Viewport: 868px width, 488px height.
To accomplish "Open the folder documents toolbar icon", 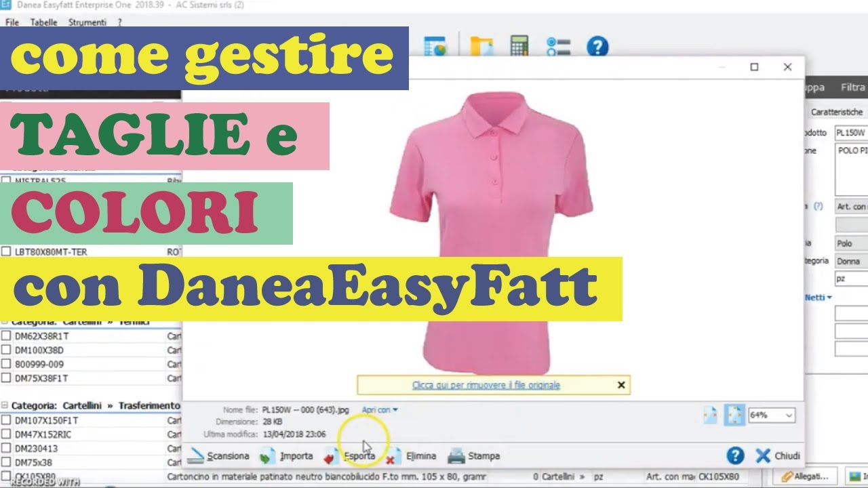I will click(x=481, y=47).
